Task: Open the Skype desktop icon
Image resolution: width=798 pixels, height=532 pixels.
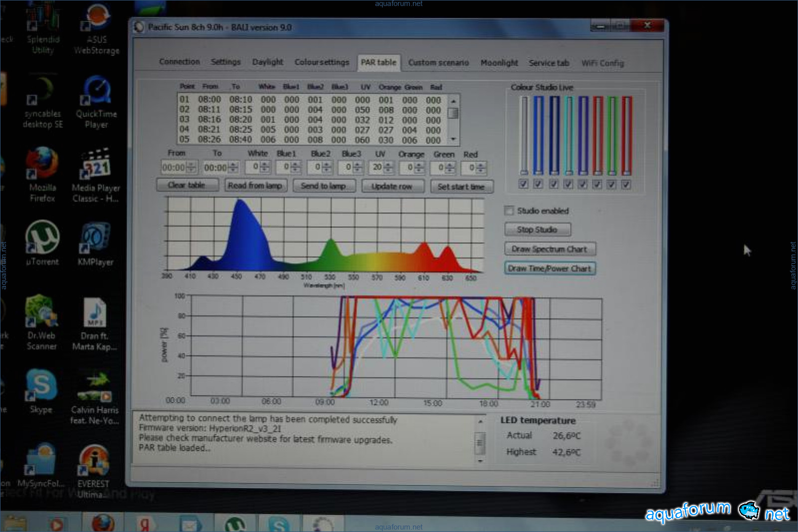Action: [x=41, y=385]
